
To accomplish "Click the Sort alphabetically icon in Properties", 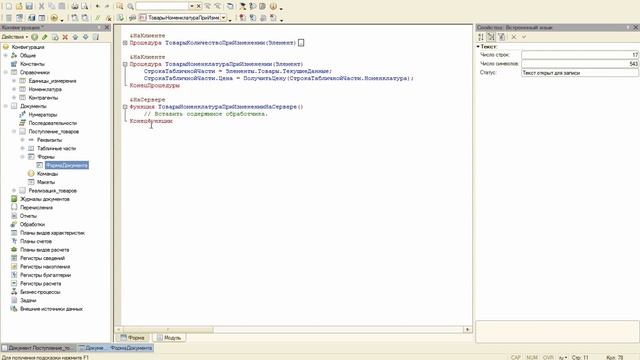I will [x=481, y=37].
